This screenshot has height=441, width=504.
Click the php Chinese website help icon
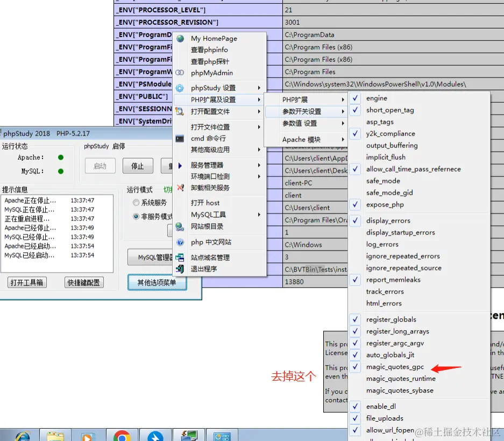[x=180, y=242]
